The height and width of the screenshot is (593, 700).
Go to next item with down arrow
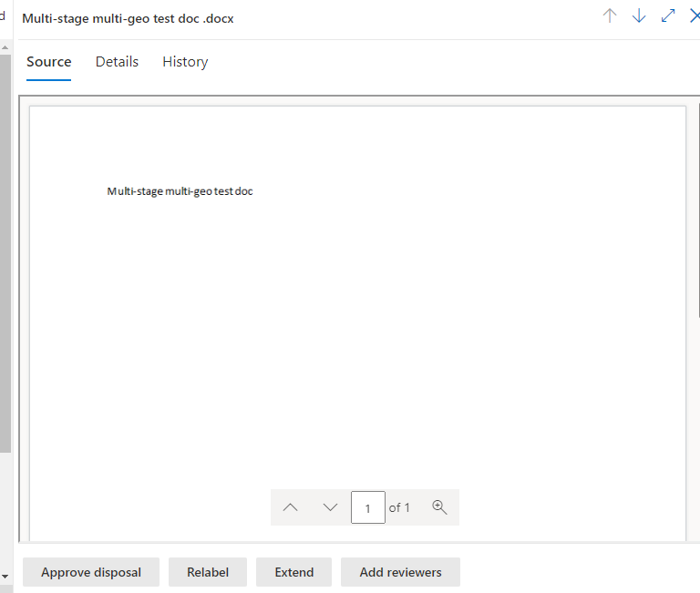[639, 16]
